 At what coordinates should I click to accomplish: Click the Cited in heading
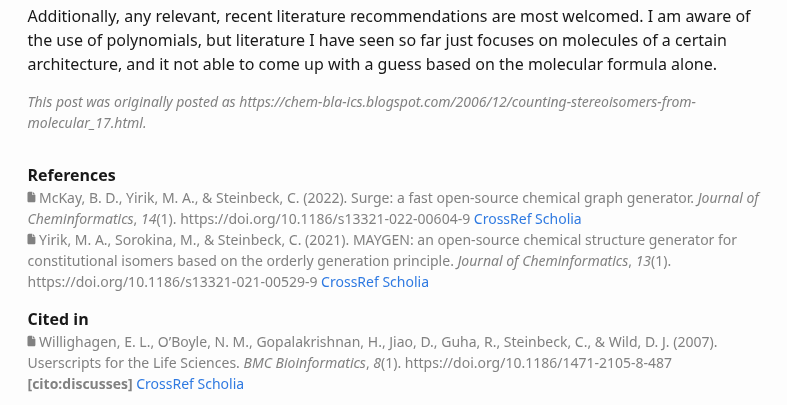click(x=58, y=319)
